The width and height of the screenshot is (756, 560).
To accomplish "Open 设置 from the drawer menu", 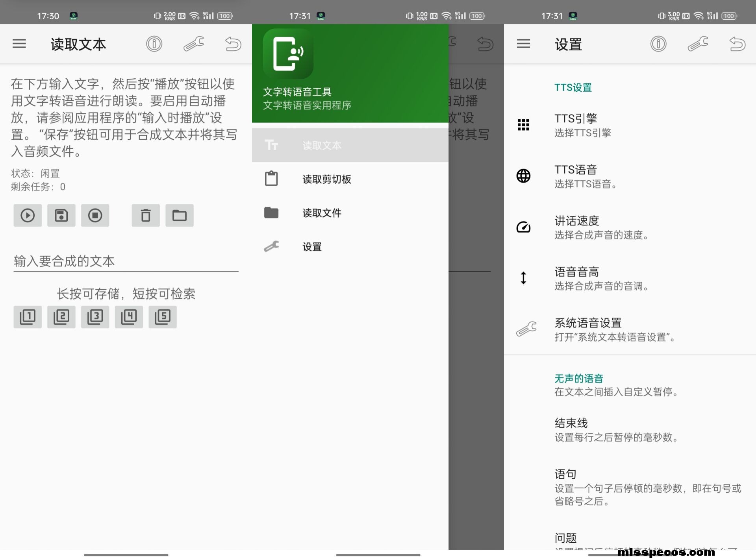I will click(312, 247).
